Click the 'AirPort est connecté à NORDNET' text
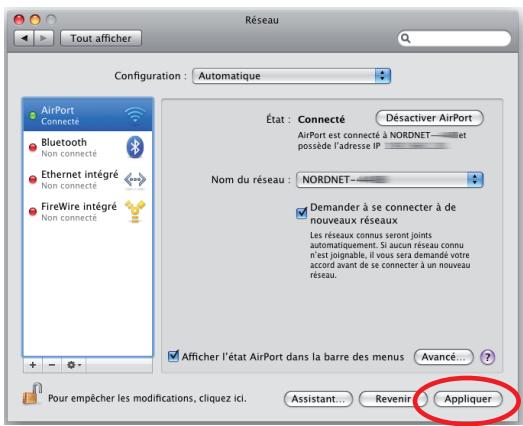523x426 pixels. pyautogui.click(x=382, y=140)
